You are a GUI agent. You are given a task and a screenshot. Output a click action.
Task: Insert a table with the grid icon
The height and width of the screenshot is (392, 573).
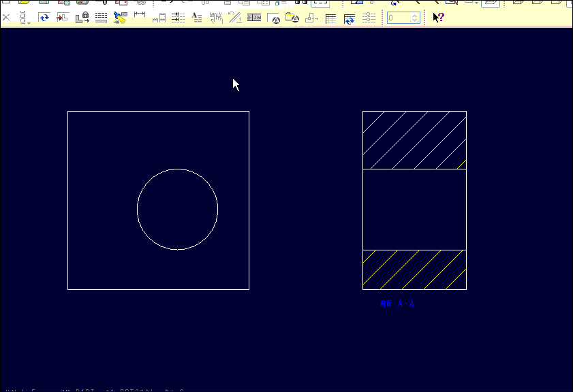coord(330,18)
